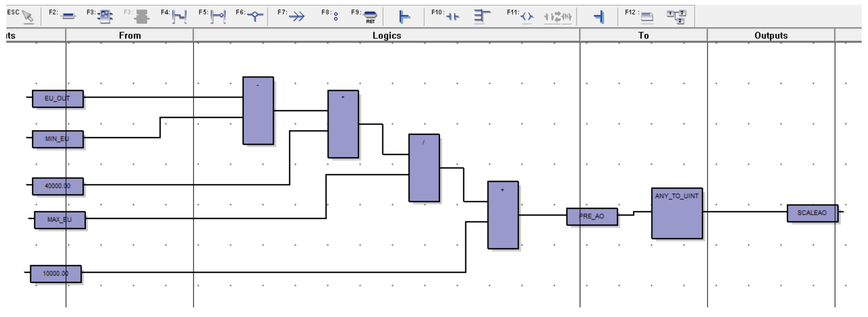868x317 pixels.
Task: Click the F3 insert function block tool
Action: [x=106, y=16]
